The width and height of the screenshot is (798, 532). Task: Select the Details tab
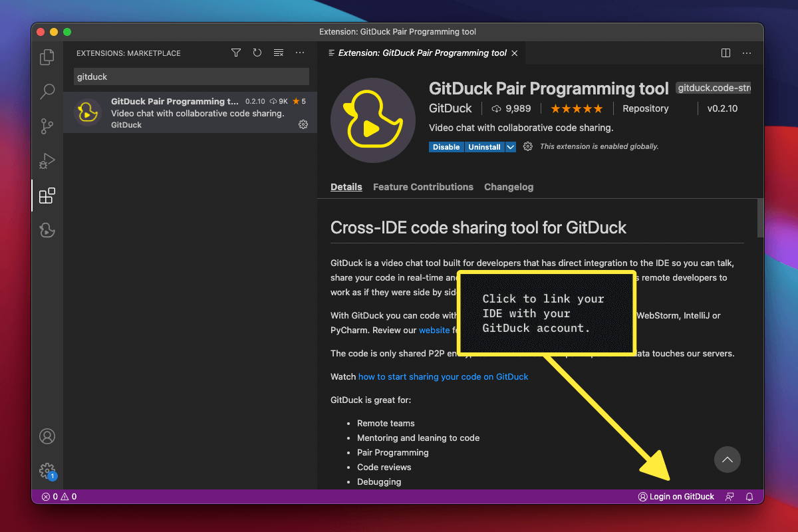[346, 187]
